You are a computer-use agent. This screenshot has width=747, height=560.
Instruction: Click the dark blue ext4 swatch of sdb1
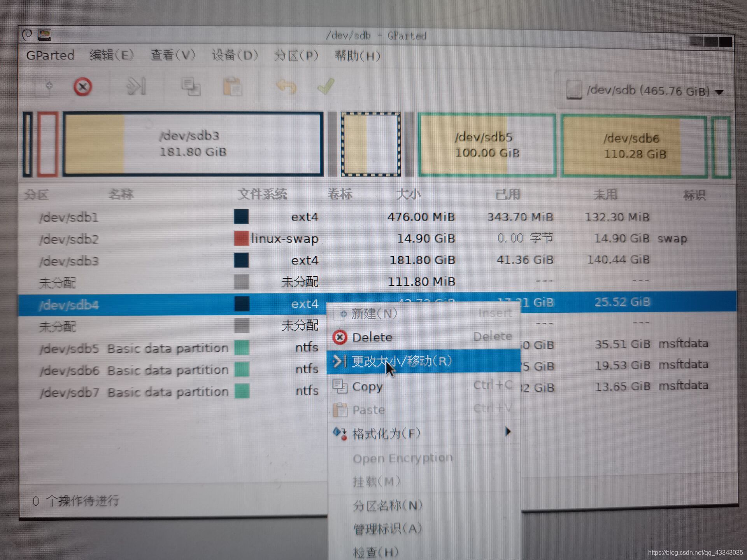[241, 217]
